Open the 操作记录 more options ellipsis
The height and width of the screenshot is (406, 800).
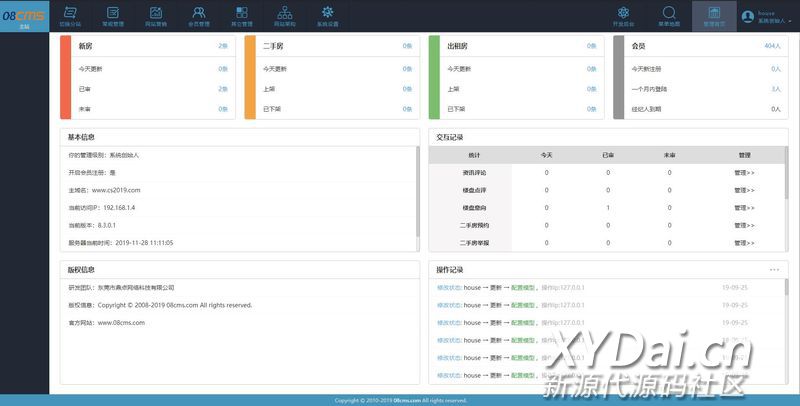pos(774,270)
